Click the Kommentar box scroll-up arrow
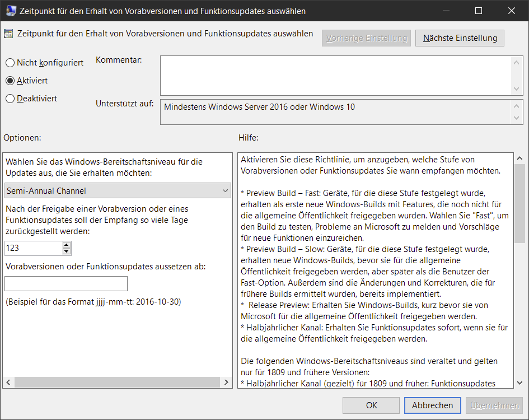Screen dimensions: 529x420 coord(516,63)
